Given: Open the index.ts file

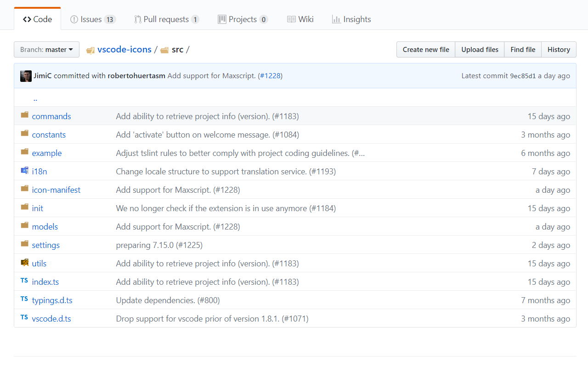Looking at the screenshot, I should tap(45, 282).
